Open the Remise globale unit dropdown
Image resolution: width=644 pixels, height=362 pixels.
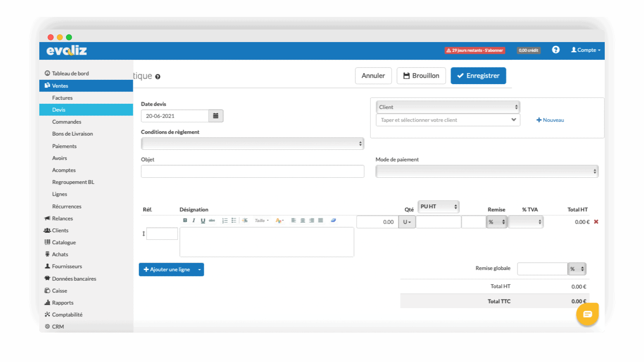coord(577,269)
